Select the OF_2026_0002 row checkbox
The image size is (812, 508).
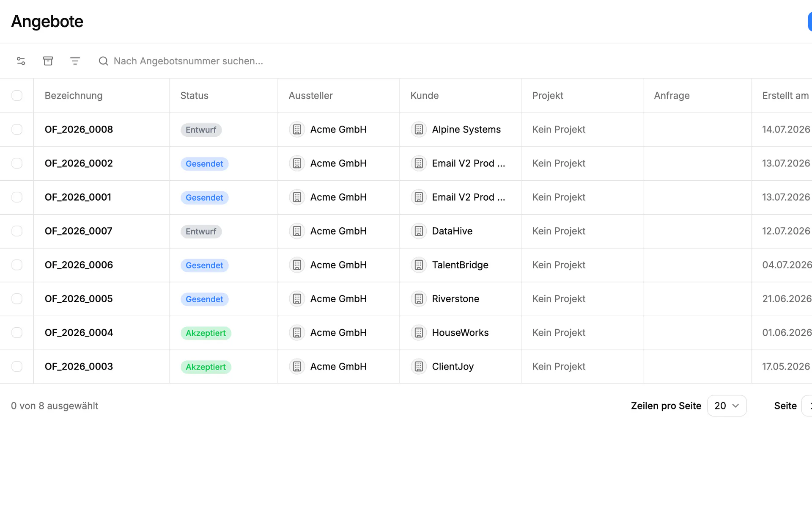click(17, 163)
